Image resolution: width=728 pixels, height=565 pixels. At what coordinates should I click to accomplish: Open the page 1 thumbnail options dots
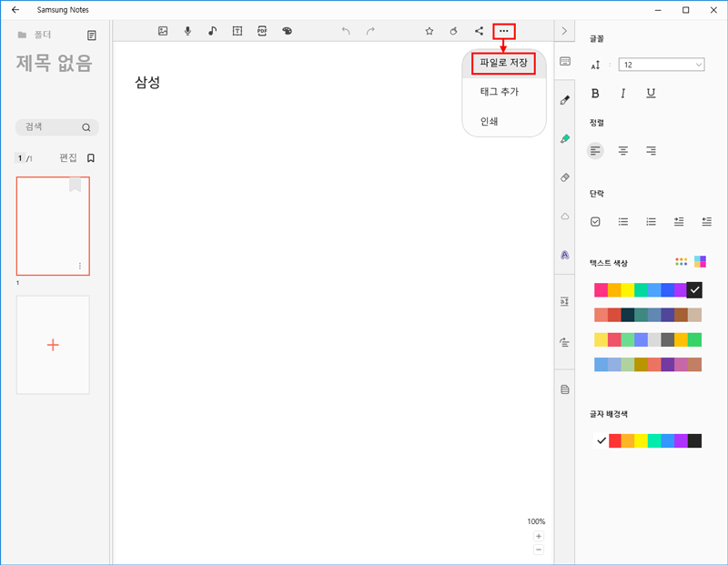(80, 266)
